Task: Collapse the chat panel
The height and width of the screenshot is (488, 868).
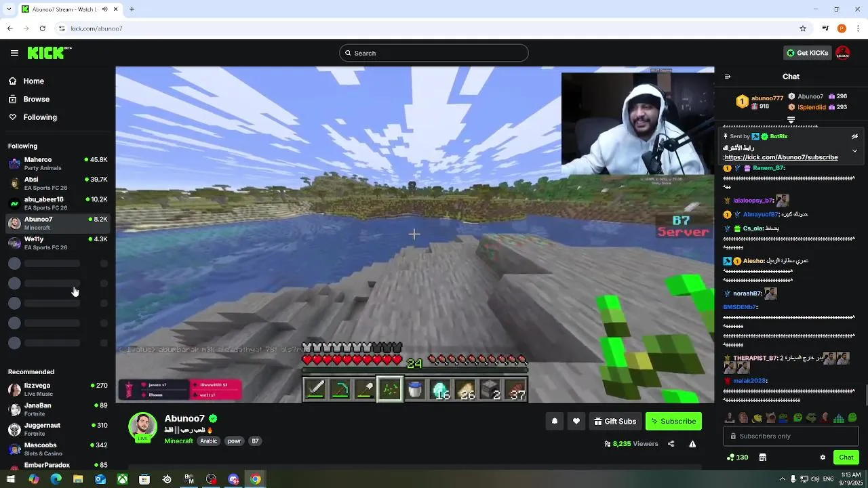Action: click(x=727, y=77)
